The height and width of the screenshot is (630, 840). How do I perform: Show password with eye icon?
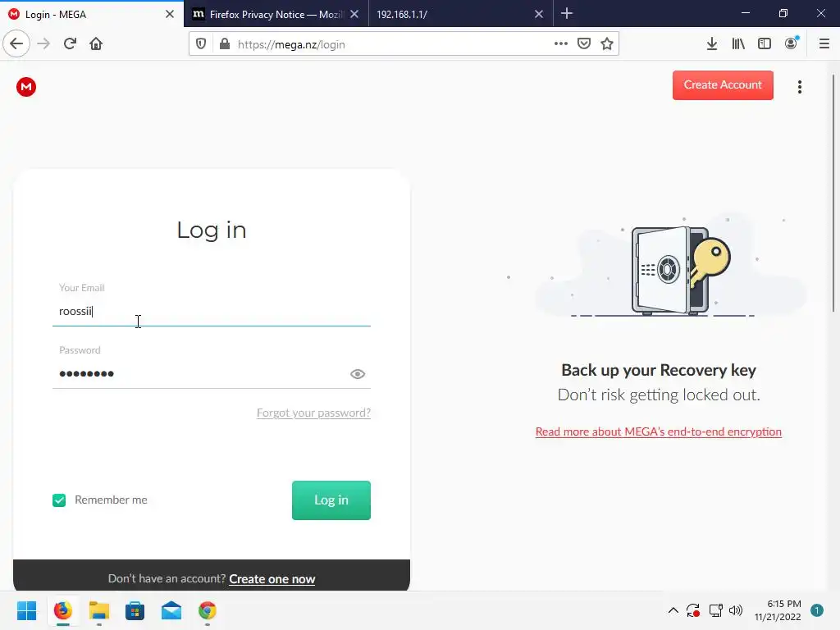(x=358, y=374)
